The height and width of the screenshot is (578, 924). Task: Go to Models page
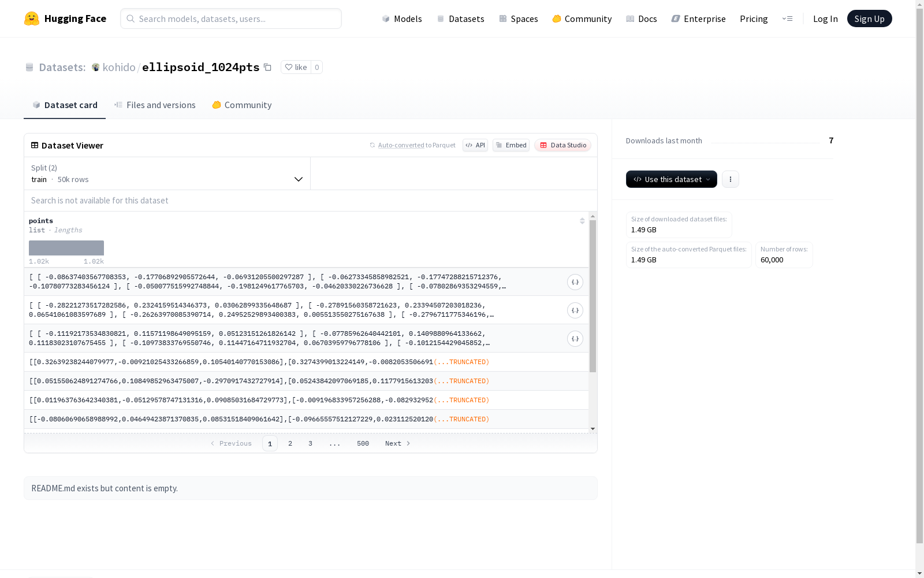point(402,18)
